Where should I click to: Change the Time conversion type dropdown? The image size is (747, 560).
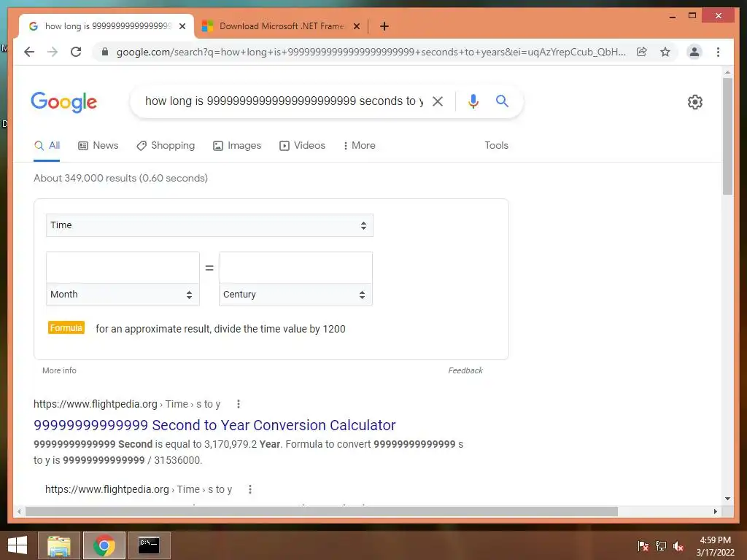click(209, 225)
